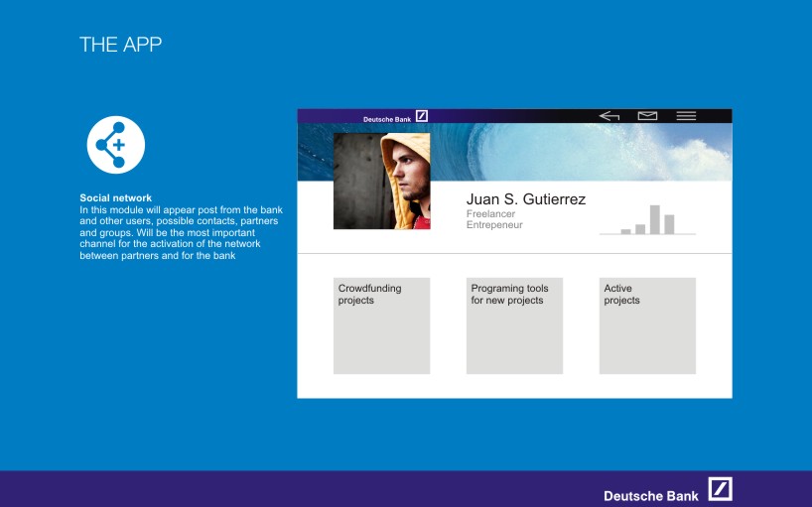The width and height of the screenshot is (812, 507).
Task: Click the Deutsche Bank text in app header
Action: [386, 119]
